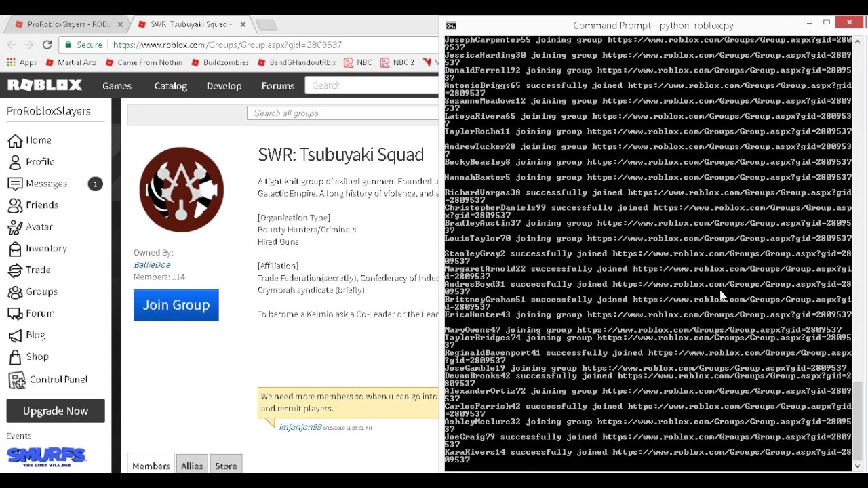
Task: Focus the Search all groups field
Action: point(343,113)
